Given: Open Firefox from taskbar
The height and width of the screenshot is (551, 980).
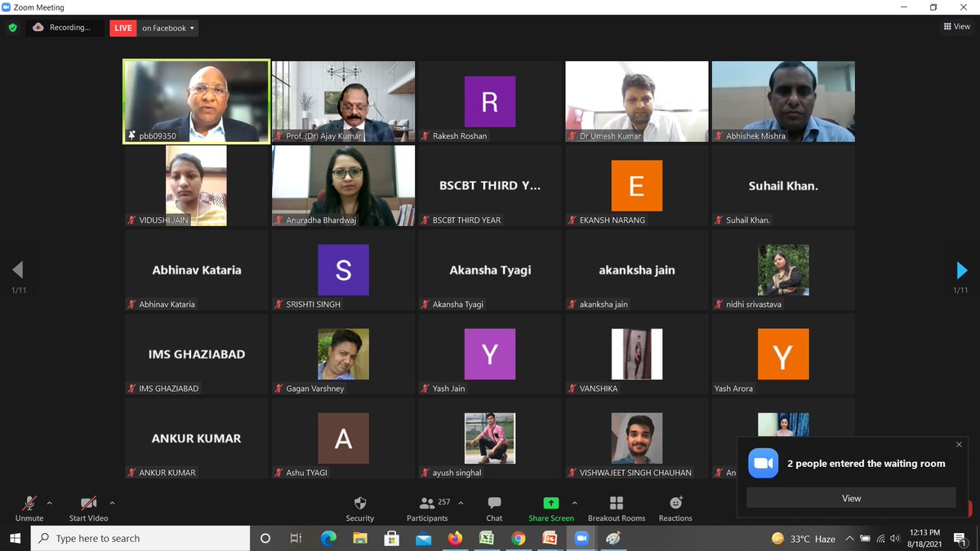Looking at the screenshot, I should point(455,538).
